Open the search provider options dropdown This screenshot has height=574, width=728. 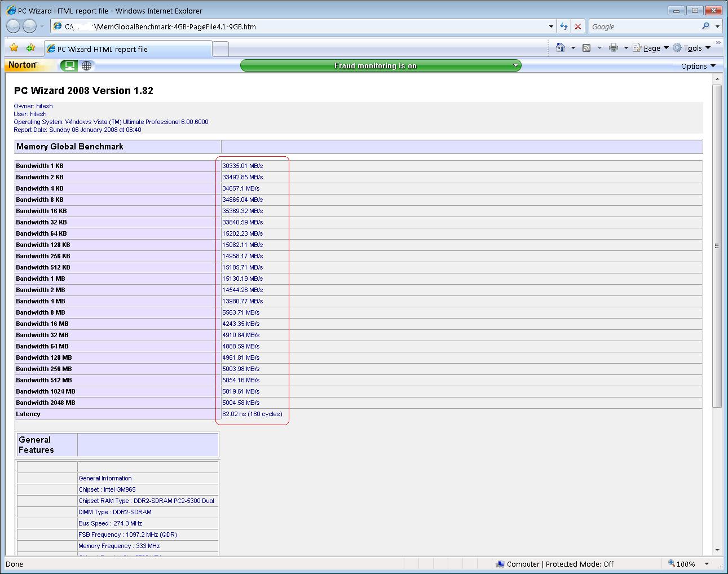pyautogui.click(x=717, y=27)
